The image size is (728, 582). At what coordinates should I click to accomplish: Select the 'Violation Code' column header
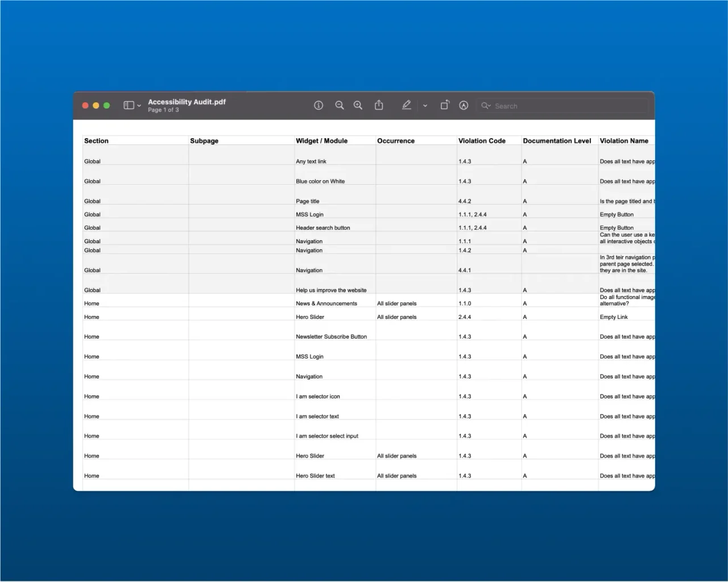click(482, 141)
